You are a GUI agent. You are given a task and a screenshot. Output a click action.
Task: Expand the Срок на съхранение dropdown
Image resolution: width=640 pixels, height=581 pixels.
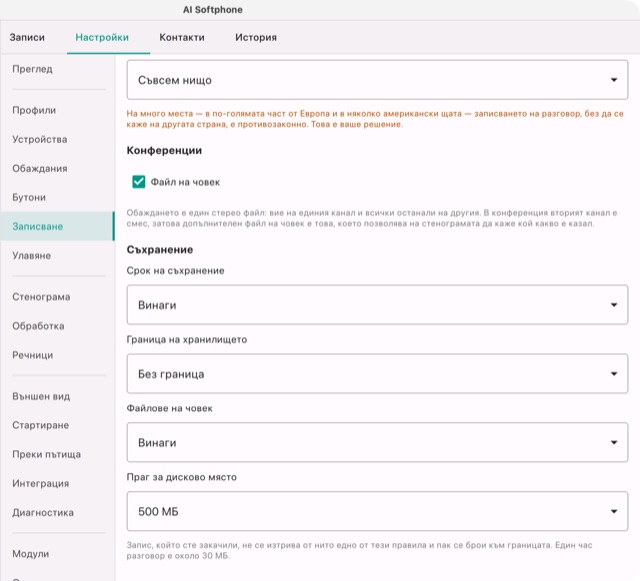pyautogui.click(x=377, y=305)
